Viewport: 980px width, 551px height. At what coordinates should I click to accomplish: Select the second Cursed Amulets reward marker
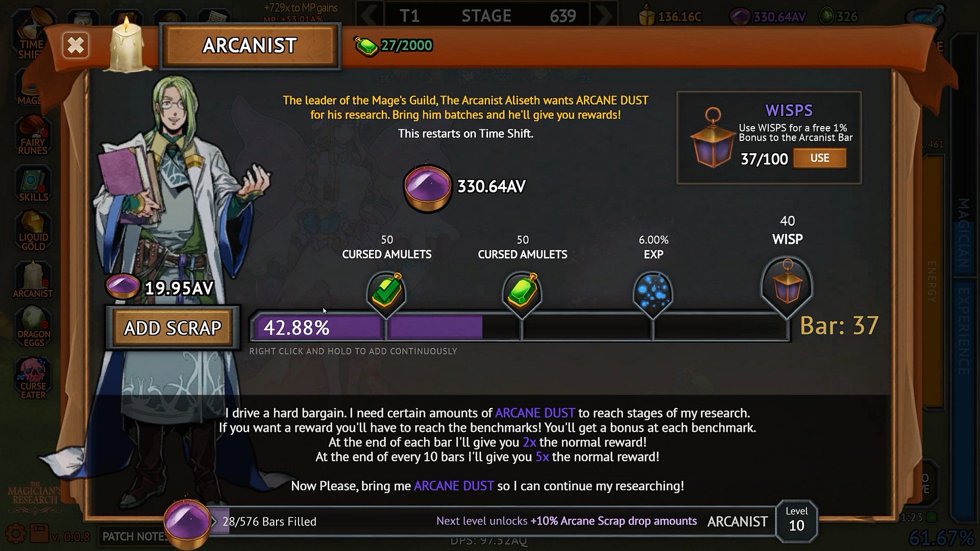(x=522, y=292)
